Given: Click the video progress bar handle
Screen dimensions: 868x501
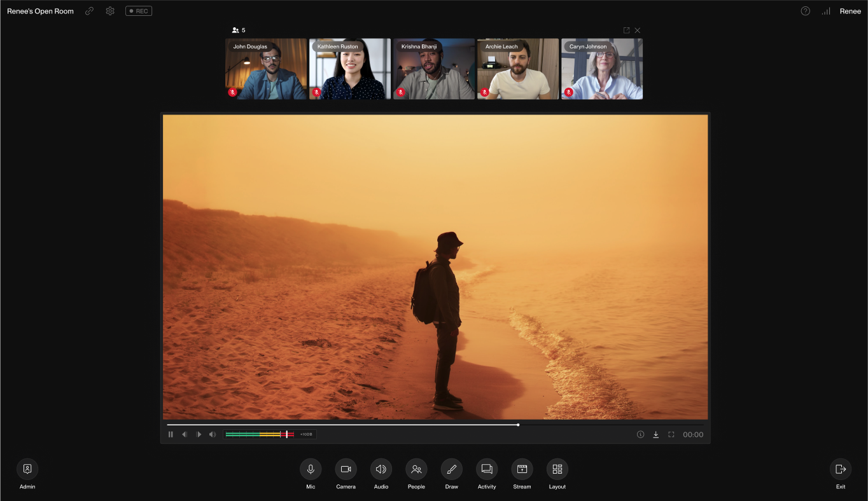Looking at the screenshot, I should [518, 425].
